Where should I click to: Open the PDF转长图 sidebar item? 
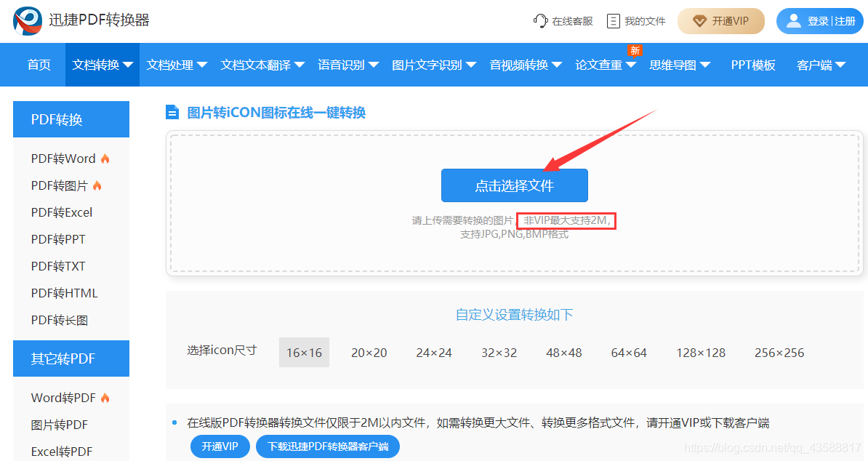click(59, 320)
